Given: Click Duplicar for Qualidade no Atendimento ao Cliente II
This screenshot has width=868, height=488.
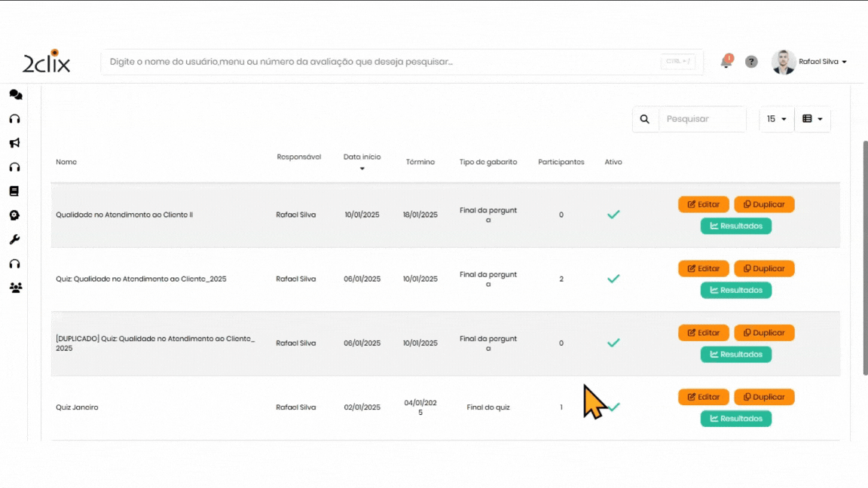Looking at the screenshot, I should (763, 204).
